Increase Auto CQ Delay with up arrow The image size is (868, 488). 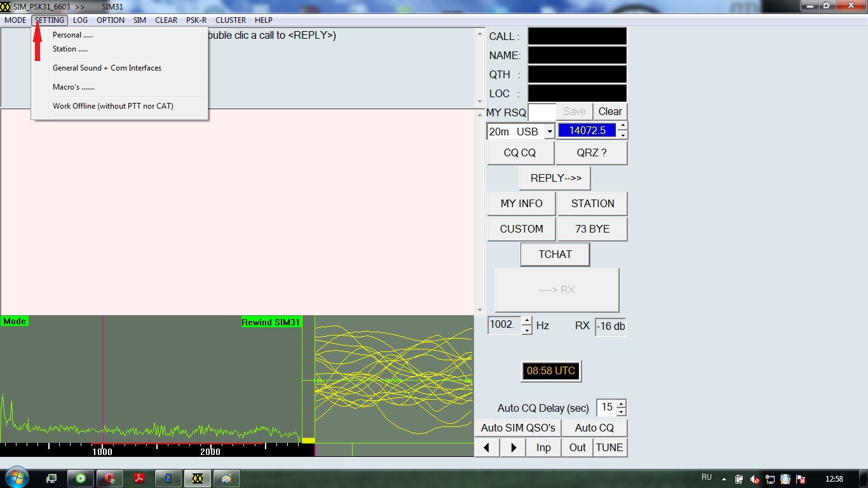tap(621, 403)
